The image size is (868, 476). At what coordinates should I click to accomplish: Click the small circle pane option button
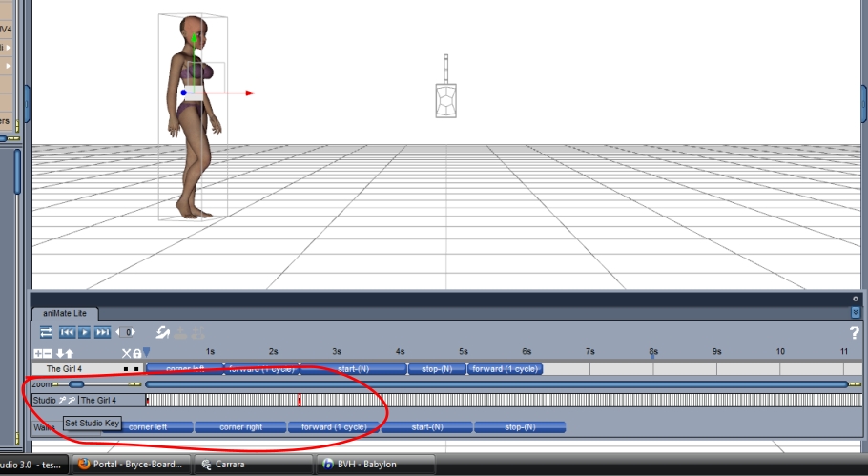856,299
